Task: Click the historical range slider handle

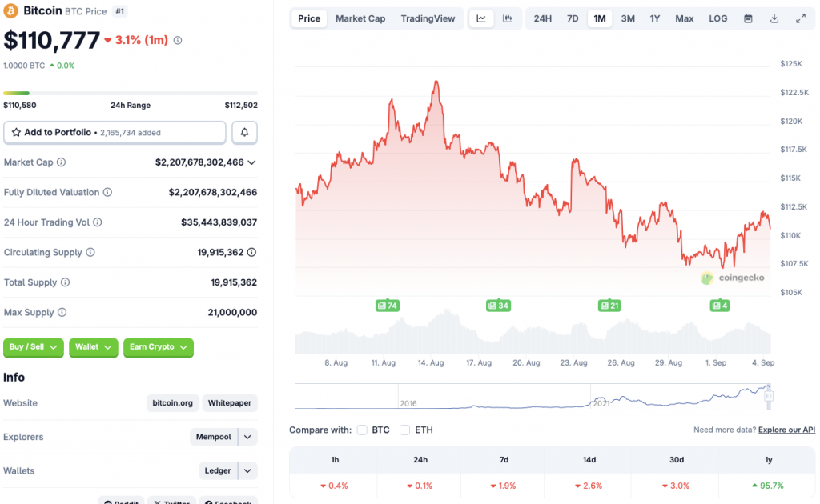Action: click(x=768, y=394)
